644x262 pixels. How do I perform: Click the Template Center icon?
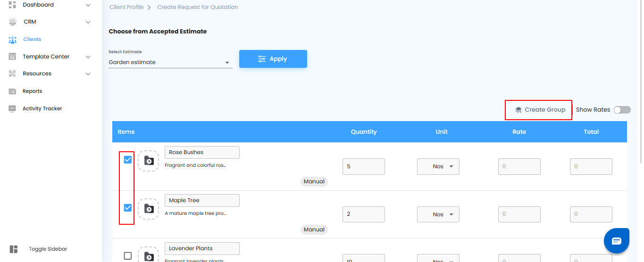tap(13, 57)
